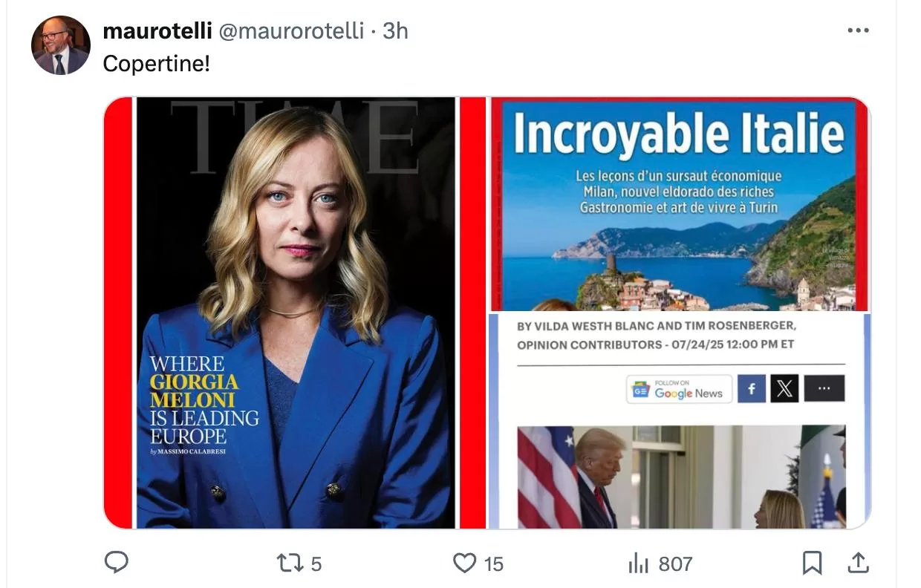Open the tweet via the 3h timestamp
This screenshot has height=588, width=921.
click(395, 31)
